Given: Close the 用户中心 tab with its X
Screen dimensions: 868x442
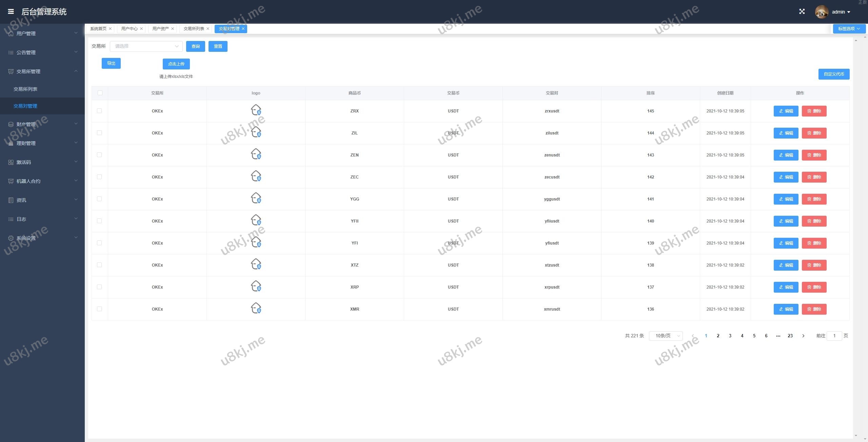Looking at the screenshot, I should pyautogui.click(x=141, y=29).
